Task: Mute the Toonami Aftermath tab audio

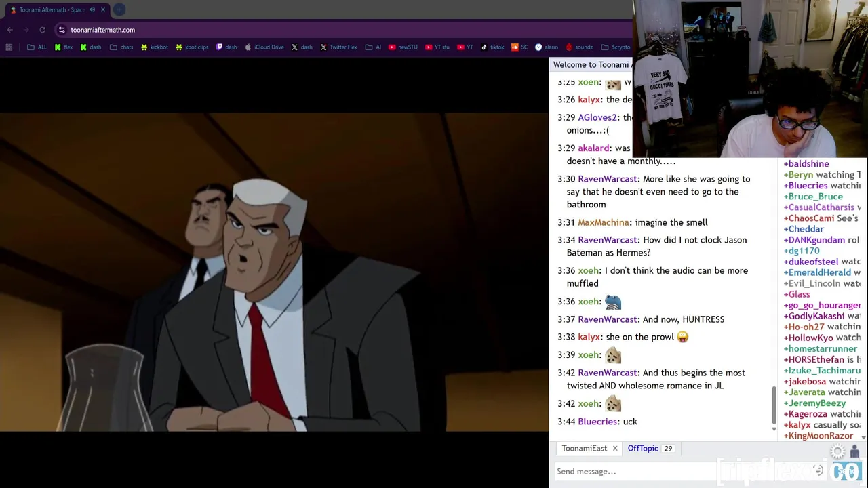Action: tap(92, 9)
